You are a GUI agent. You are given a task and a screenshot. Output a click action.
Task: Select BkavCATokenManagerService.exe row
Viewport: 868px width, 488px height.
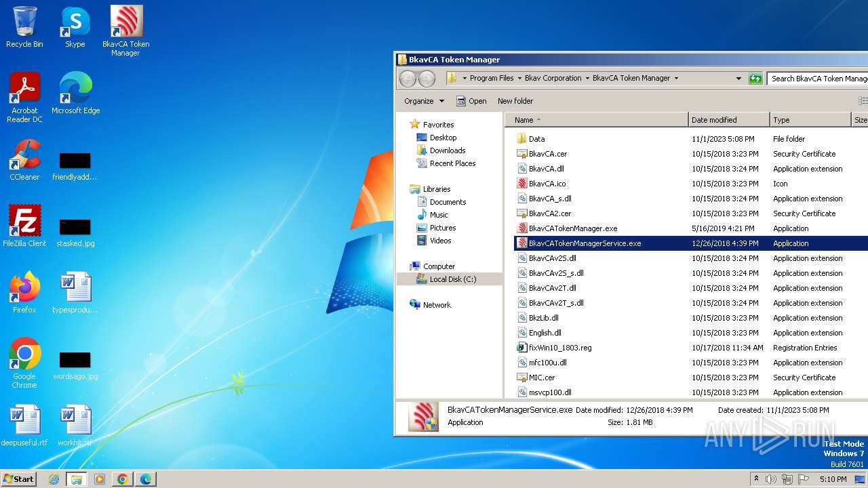(x=691, y=243)
